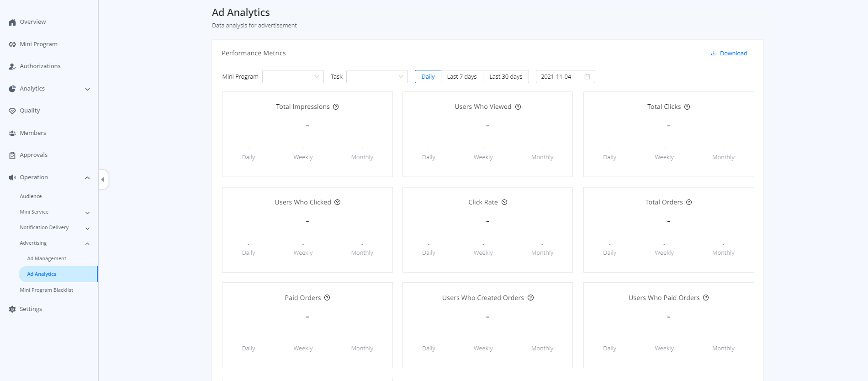
Task: Switch to Last 7 days range
Action: click(461, 77)
